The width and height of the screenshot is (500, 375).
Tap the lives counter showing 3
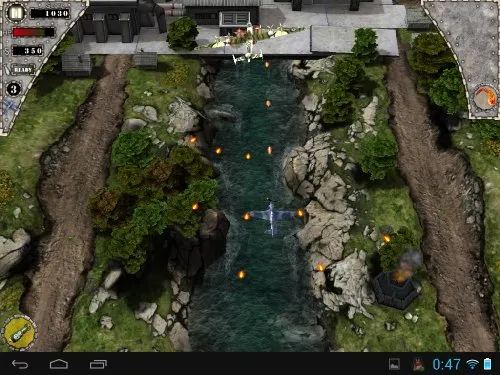[14, 89]
